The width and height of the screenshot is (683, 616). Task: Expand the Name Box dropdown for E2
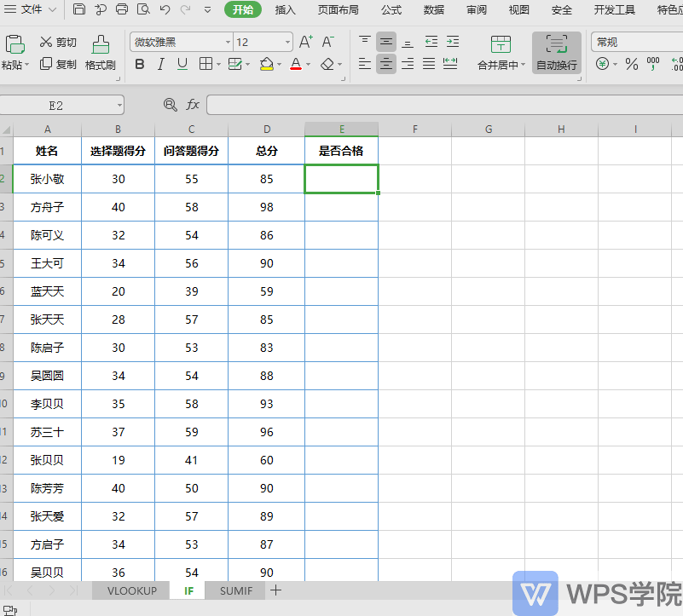click(119, 106)
